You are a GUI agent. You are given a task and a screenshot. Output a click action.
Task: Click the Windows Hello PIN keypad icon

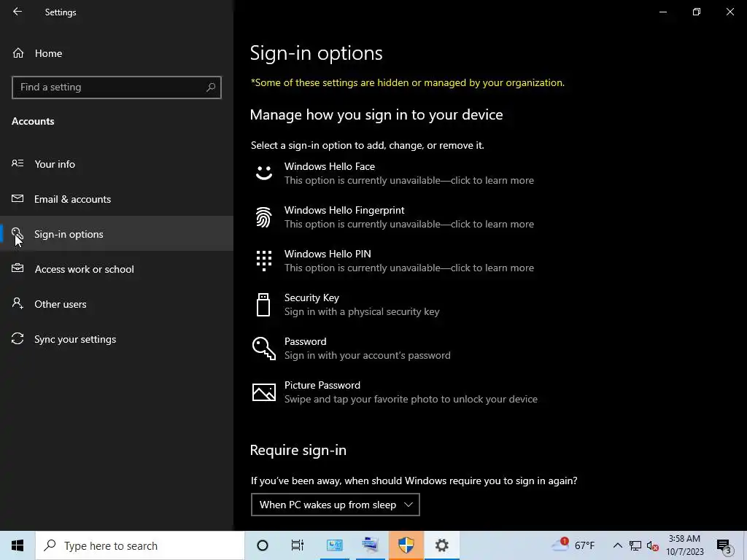coord(264,261)
